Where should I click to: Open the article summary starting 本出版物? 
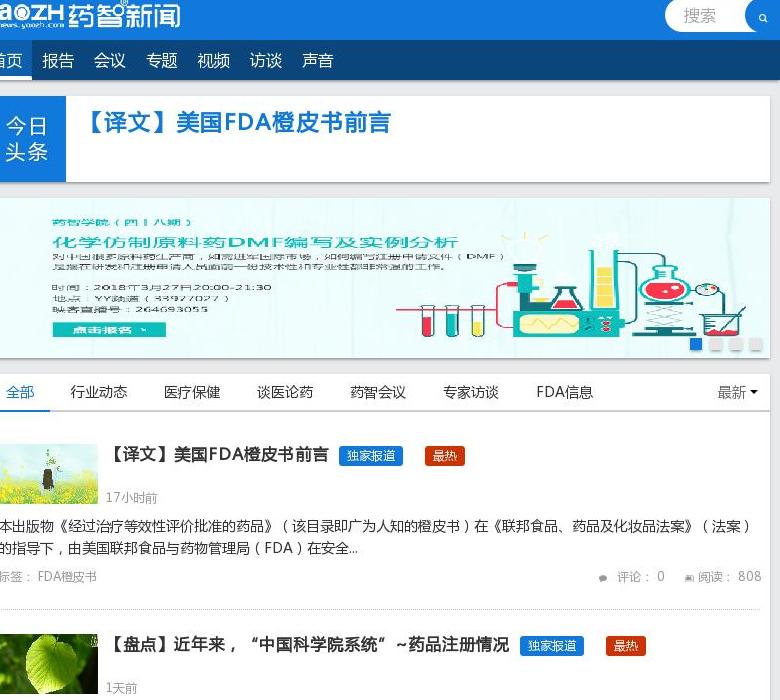tap(376, 537)
